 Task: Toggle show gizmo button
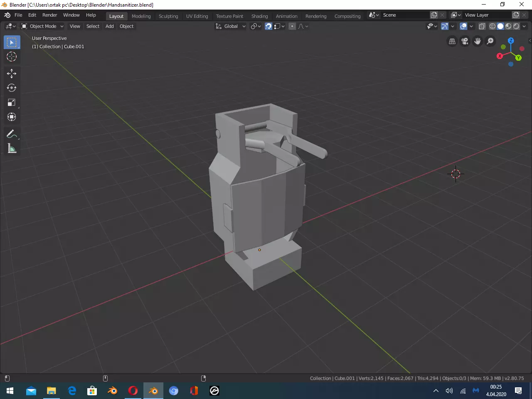[x=445, y=26]
